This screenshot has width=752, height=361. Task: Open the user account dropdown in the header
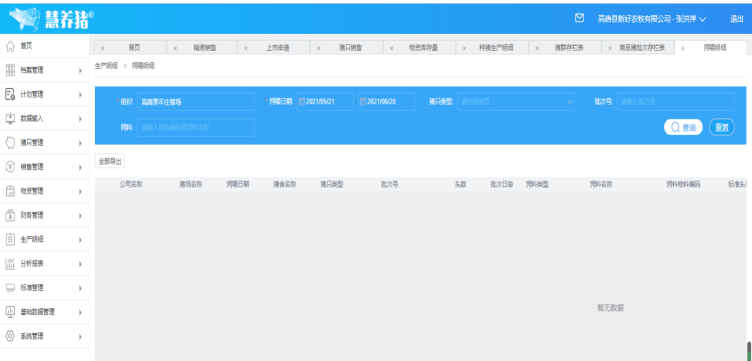click(652, 19)
